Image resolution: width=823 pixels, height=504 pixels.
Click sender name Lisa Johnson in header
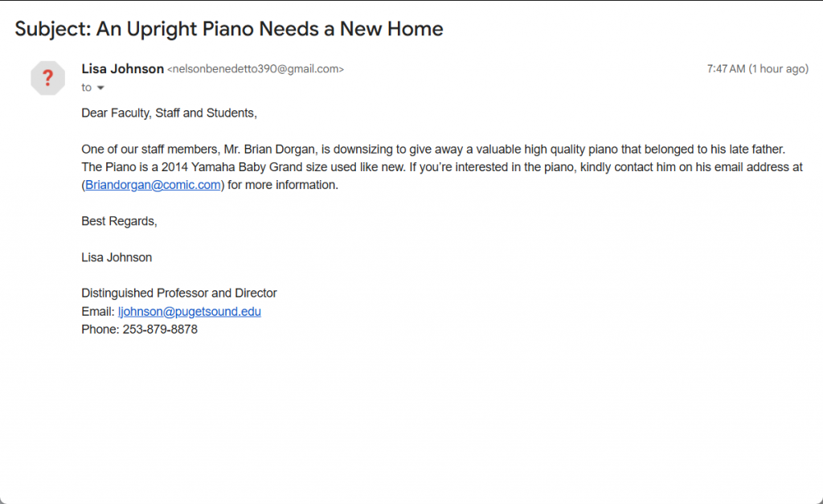122,69
